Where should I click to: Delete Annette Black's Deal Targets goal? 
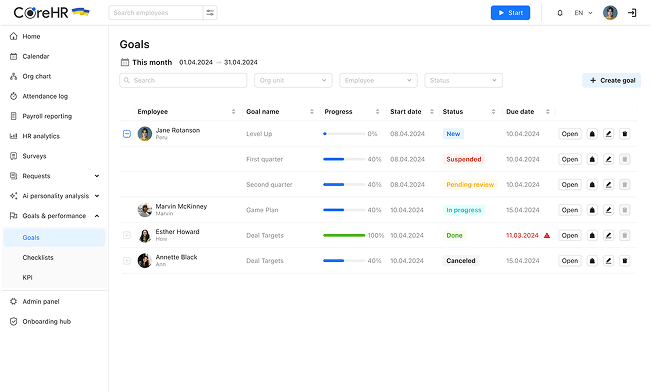(625, 261)
